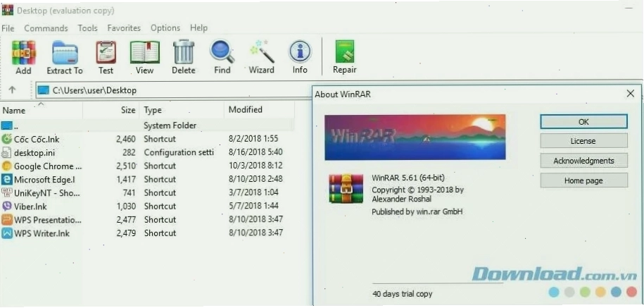The image size is (644, 308).
Task: Open the Tools menu
Action: pos(88,28)
